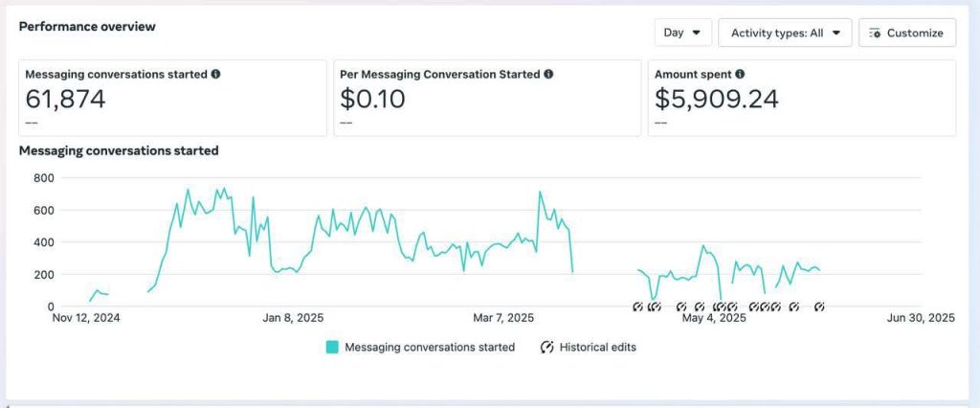
Task: Click the chart's late-March peak above 700
Action: (541, 193)
